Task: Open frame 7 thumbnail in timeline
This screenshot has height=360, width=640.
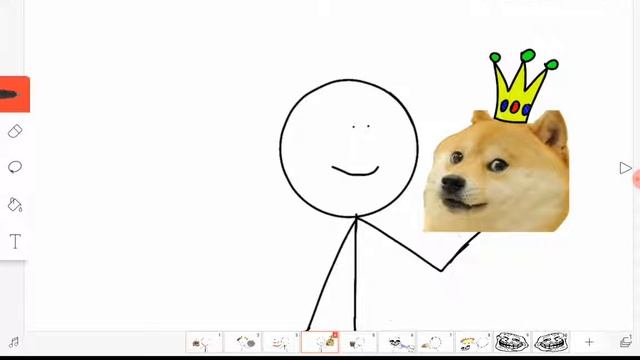Action: point(435,342)
